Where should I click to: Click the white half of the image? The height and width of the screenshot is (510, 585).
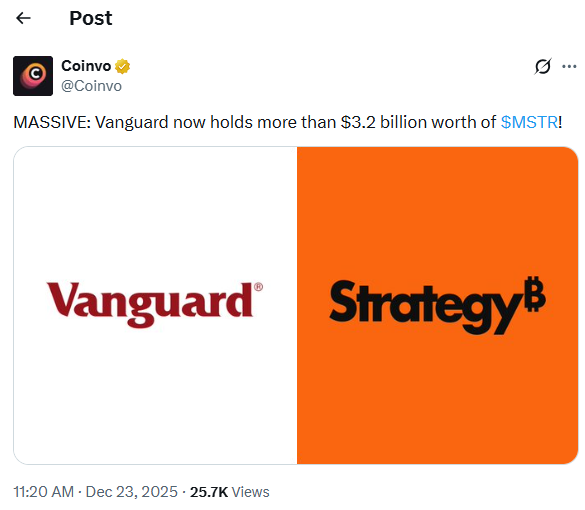pos(155,305)
